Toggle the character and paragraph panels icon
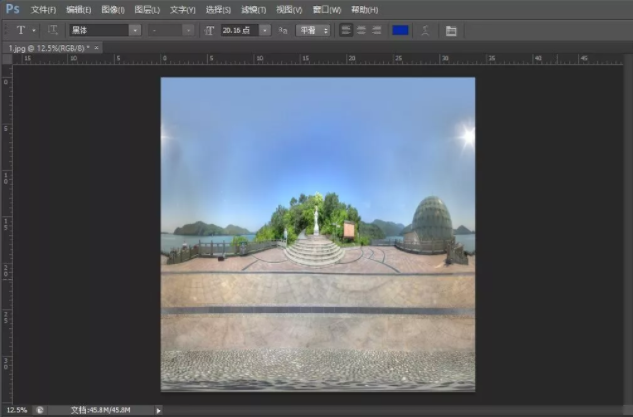This screenshot has width=633, height=417. 451,31
